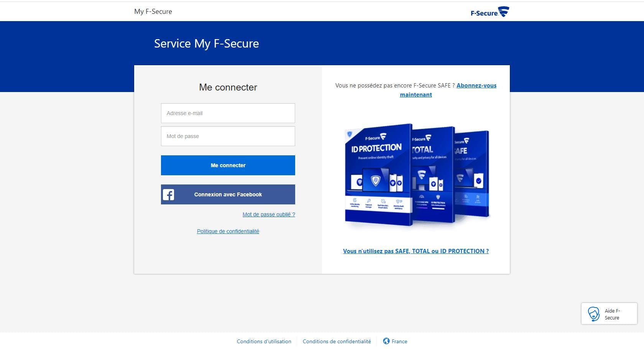The height and width of the screenshot is (349, 644).
Task: Click the My F-Secure header title
Action: [153, 12]
